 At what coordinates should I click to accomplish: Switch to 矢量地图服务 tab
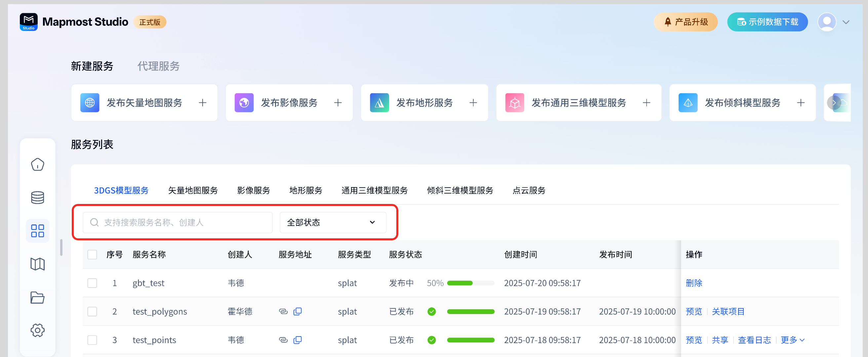(x=193, y=190)
